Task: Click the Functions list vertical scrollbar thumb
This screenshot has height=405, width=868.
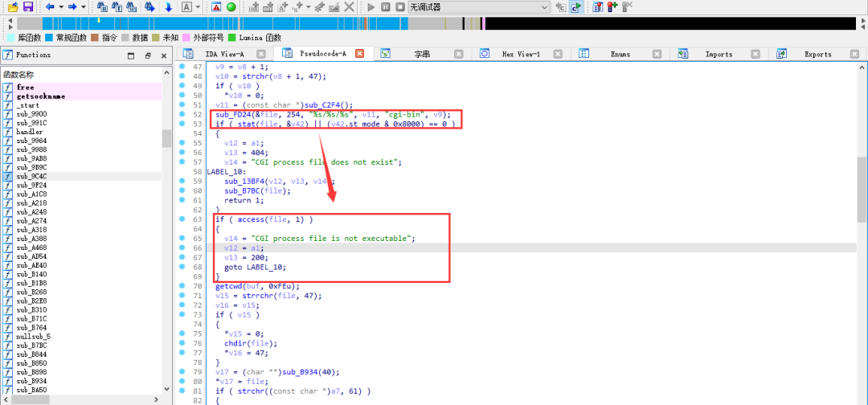Action: (166, 138)
